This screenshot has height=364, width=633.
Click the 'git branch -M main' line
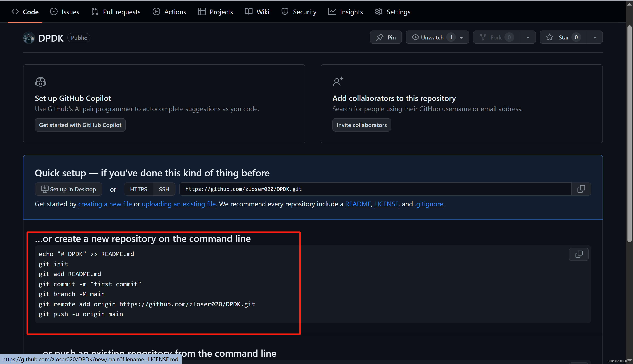[x=72, y=294]
